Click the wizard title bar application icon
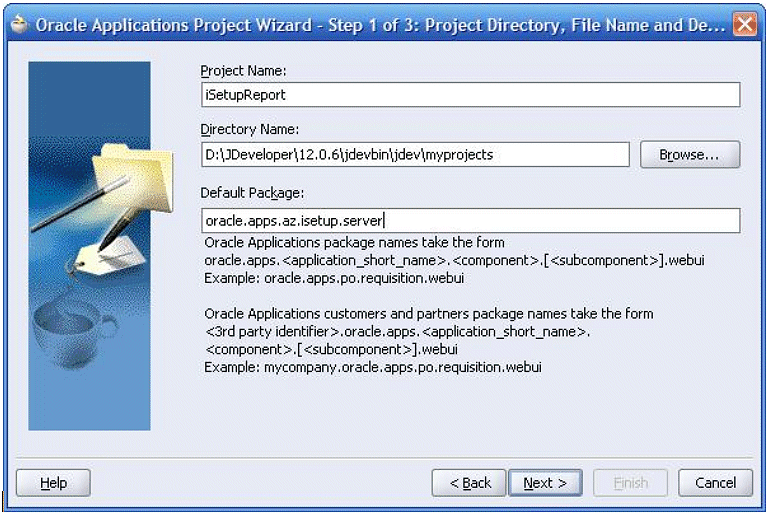This screenshot has width=771, height=517. 20,24
